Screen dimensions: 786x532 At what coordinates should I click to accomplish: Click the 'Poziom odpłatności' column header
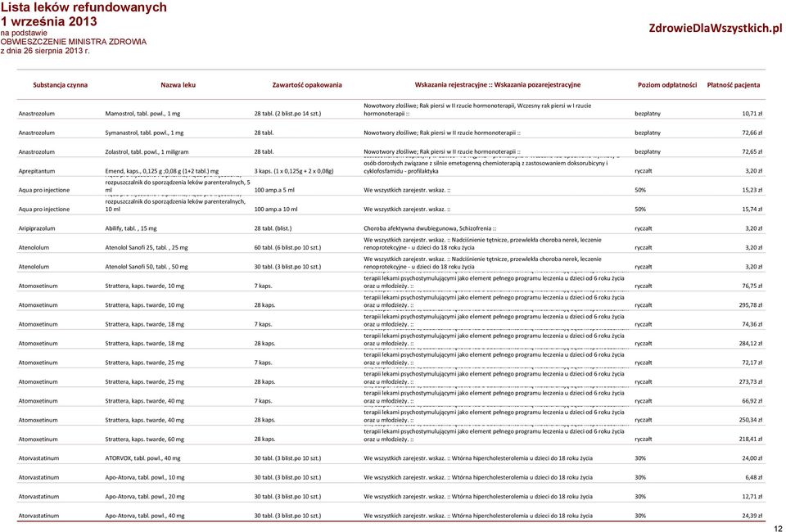click(x=667, y=85)
